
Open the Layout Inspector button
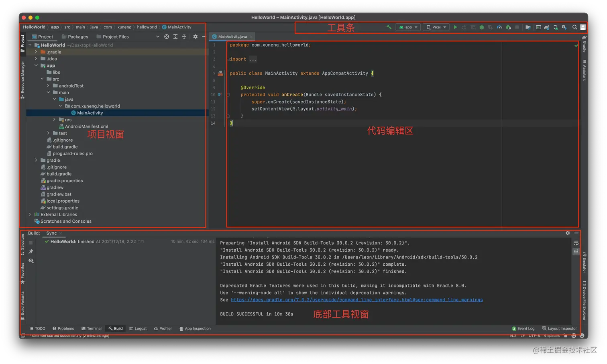pyautogui.click(x=559, y=328)
